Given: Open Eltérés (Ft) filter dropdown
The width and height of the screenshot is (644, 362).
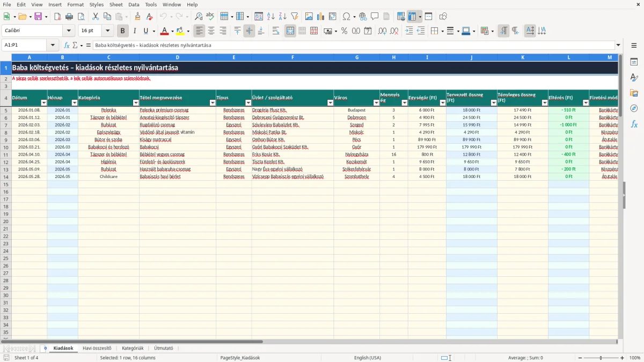Looking at the screenshot, I should coord(585,102).
